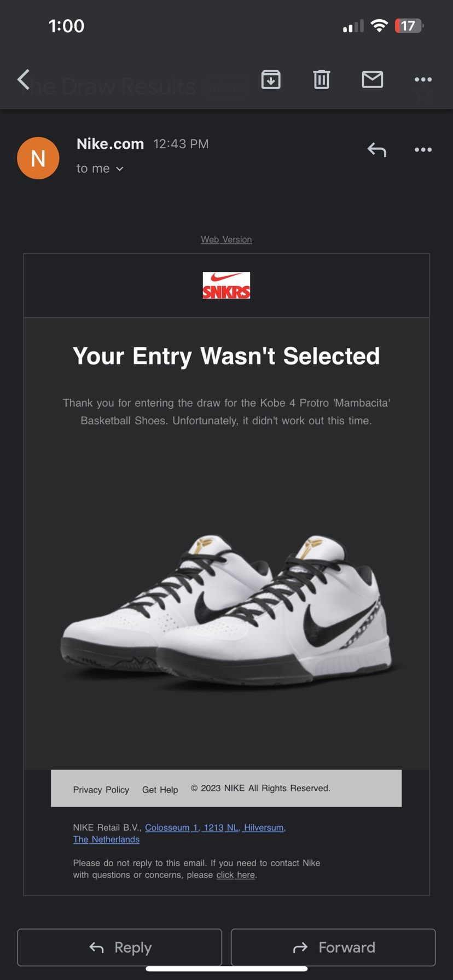Tap the SNKRS logo

(226, 285)
